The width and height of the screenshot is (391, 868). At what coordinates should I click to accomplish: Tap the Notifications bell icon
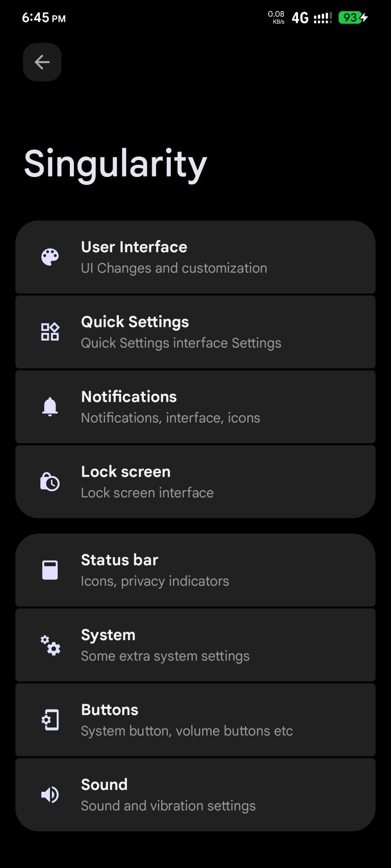pyautogui.click(x=50, y=407)
